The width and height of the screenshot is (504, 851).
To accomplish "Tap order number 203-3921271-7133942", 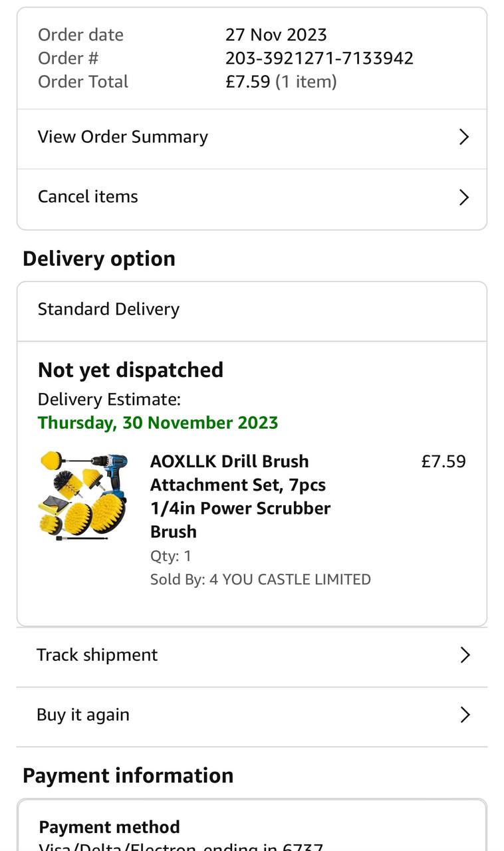I will coord(319,59).
